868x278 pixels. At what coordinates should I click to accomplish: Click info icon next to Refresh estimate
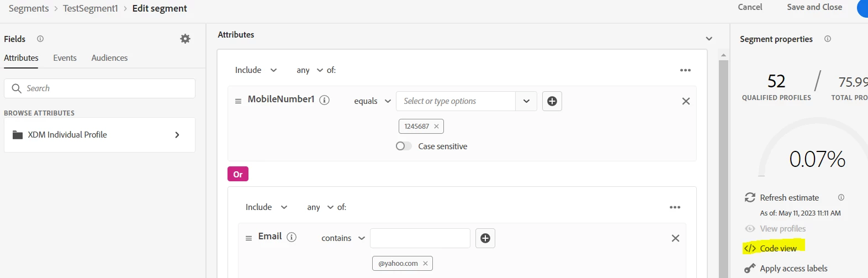click(841, 197)
